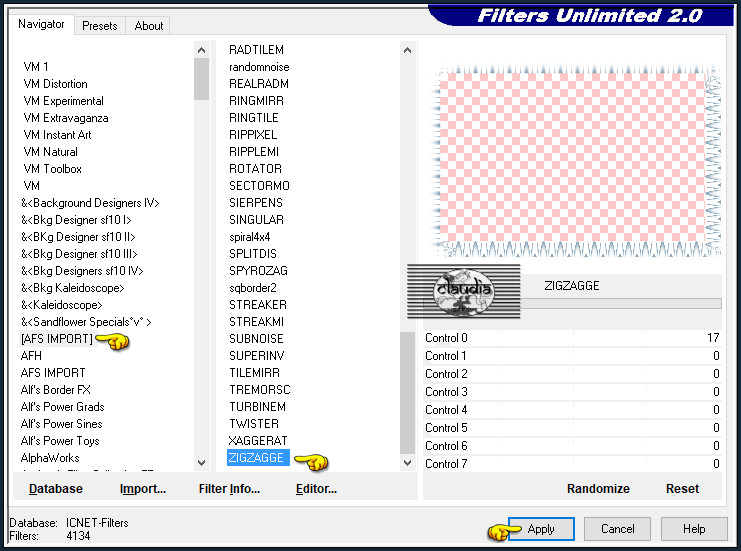This screenshot has width=741, height=551.
Task: Open the filter Editor...
Action: (316, 489)
